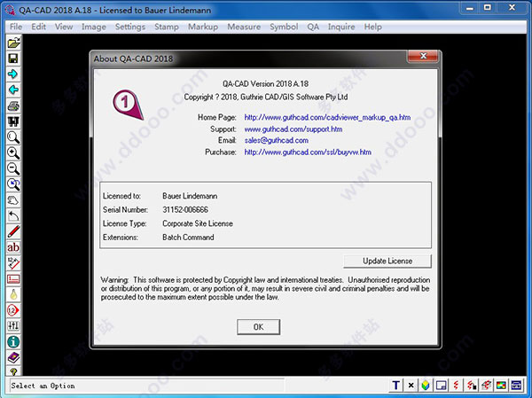532x398 pixels.
Task: Select the hand pan tool
Action: tap(13, 199)
